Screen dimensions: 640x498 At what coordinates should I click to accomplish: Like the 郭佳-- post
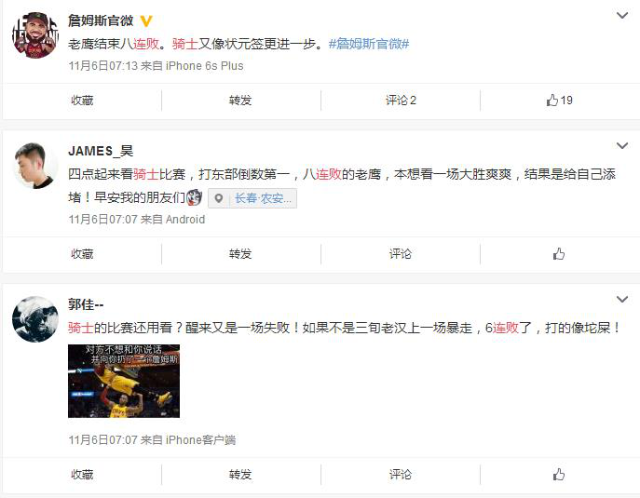point(559,474)
